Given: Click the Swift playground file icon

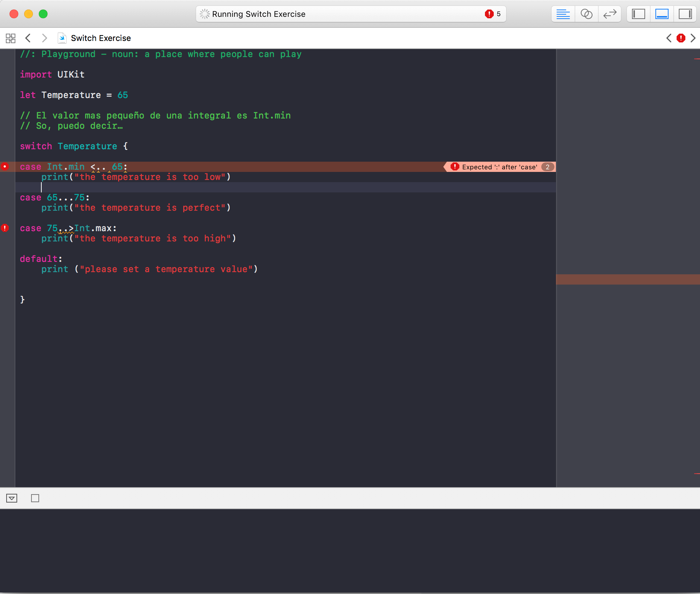Looking at the screenshot, I should pos(62,38).
